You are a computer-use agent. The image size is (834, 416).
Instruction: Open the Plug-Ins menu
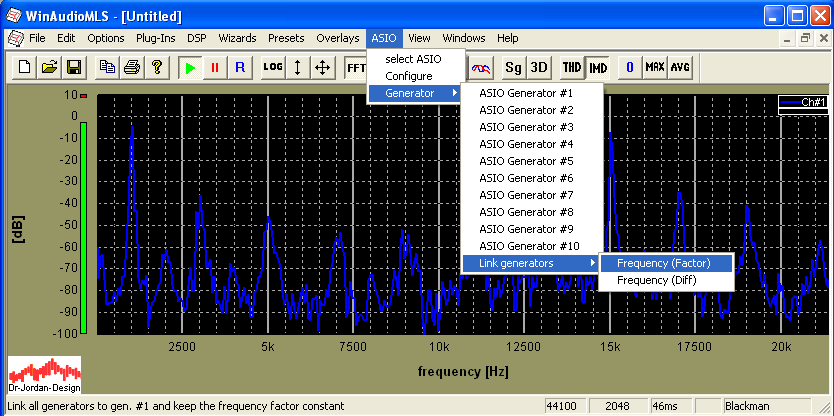tap(155, 38)
